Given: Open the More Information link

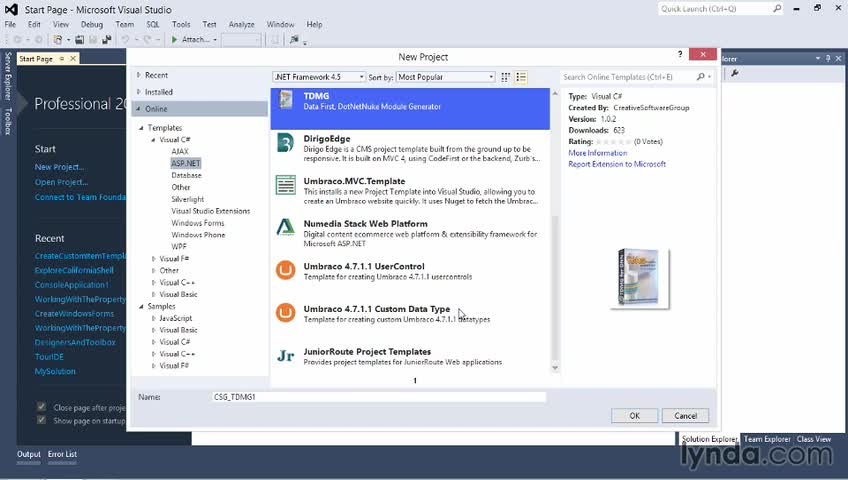Looking at the screenshot, I should pyautogui.click(x=598, y=153).
